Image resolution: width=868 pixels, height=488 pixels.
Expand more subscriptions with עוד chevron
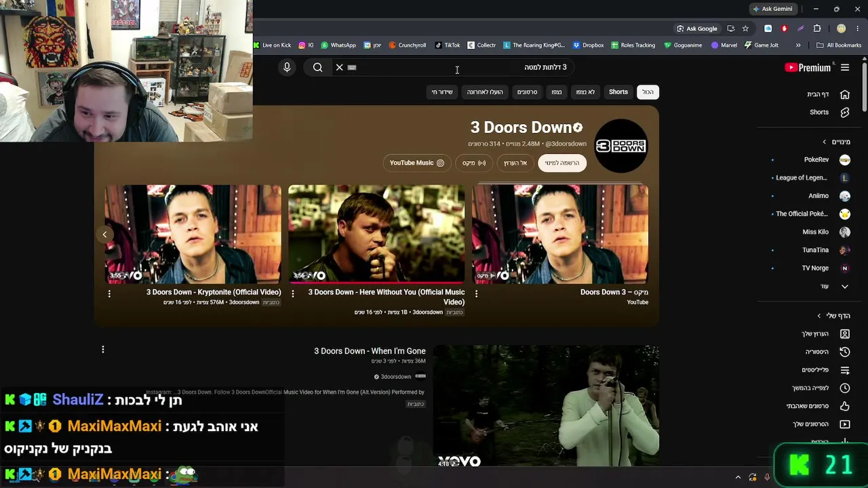[834, 287]
